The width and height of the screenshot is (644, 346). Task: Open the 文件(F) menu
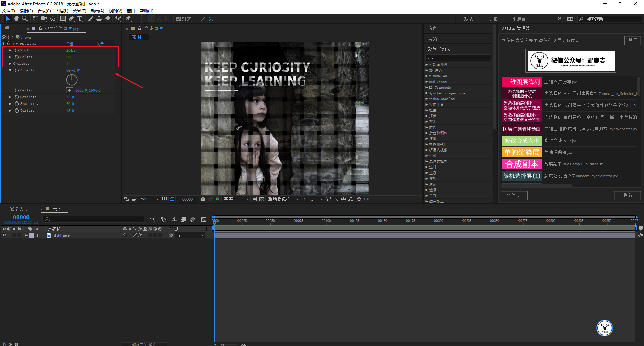(x=9, y=11)
